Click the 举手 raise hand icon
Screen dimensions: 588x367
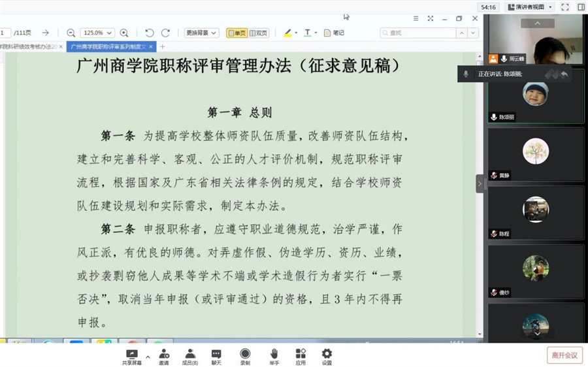(x=274, y=357)
